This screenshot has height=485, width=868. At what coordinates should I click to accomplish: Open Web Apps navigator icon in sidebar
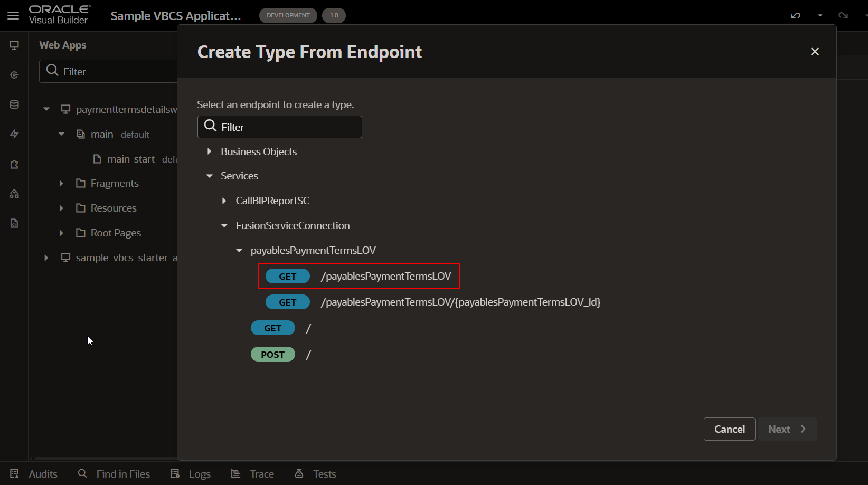tap(14, 45)
